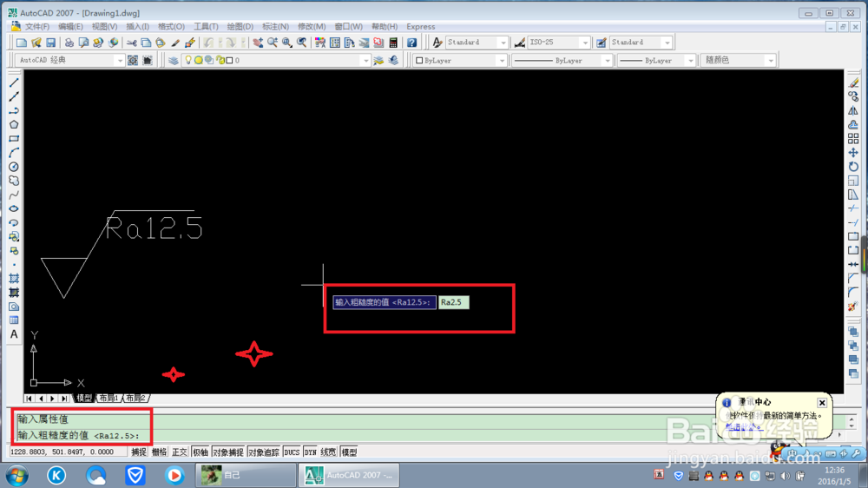The width and height of the screenshot is (868, 488).
Task: Click the Plot print icon
Action: [69, 43]
